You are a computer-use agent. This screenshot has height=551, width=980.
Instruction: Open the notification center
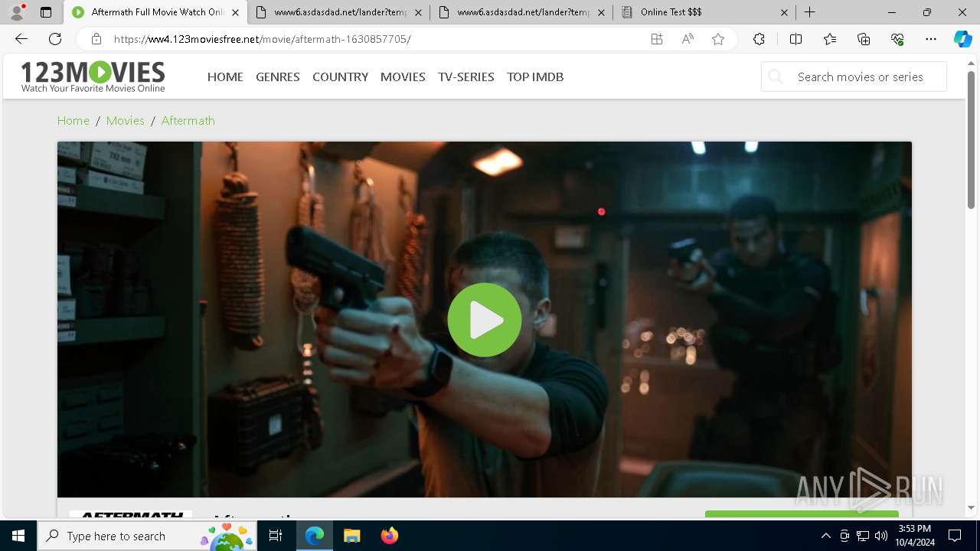tap(955, 536)
